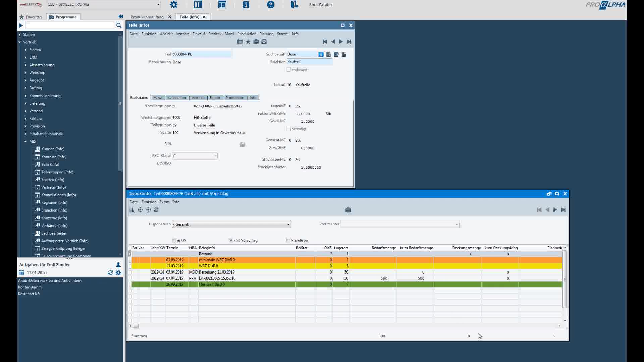644x362 pixels.
Task: Collapse the navigation panel with double arrow
Action: [121, 17]
